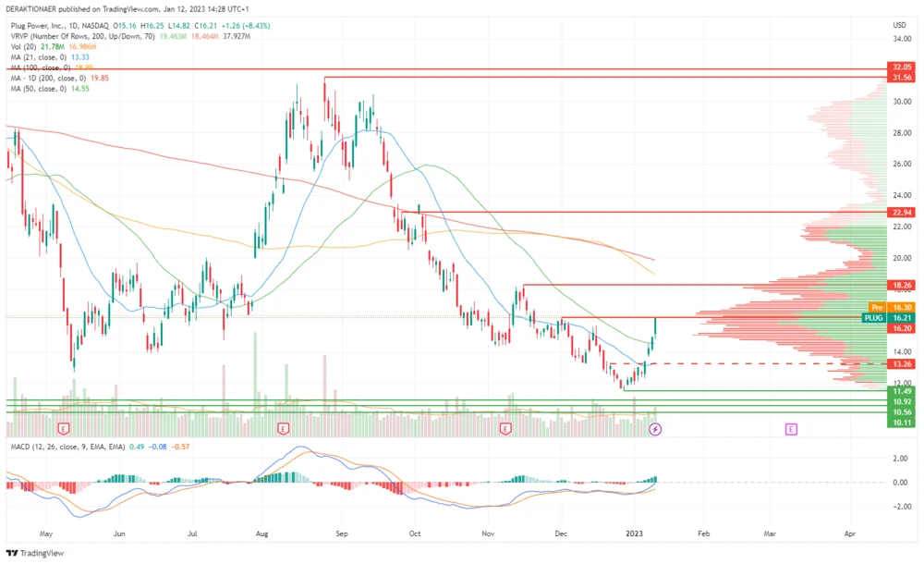This screenshot has width=924, height=564.
Task: Click the dashed 13.26 price level label
Action: [901, 364]
